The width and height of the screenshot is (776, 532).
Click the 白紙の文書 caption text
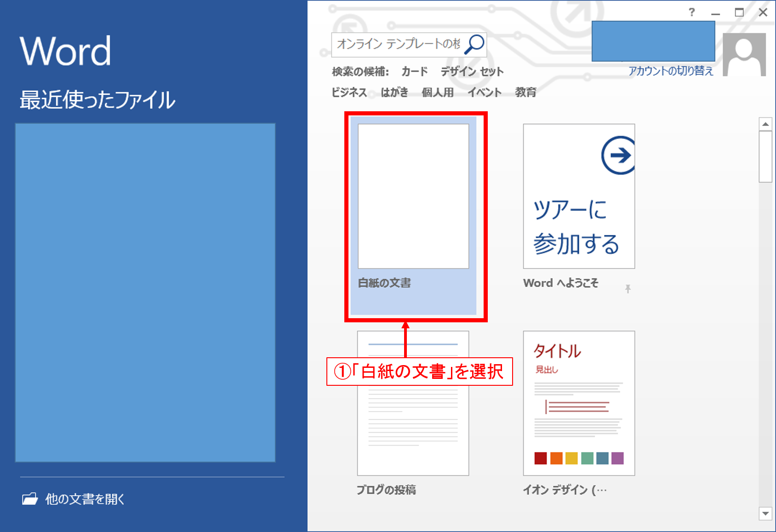pos(384,283)
